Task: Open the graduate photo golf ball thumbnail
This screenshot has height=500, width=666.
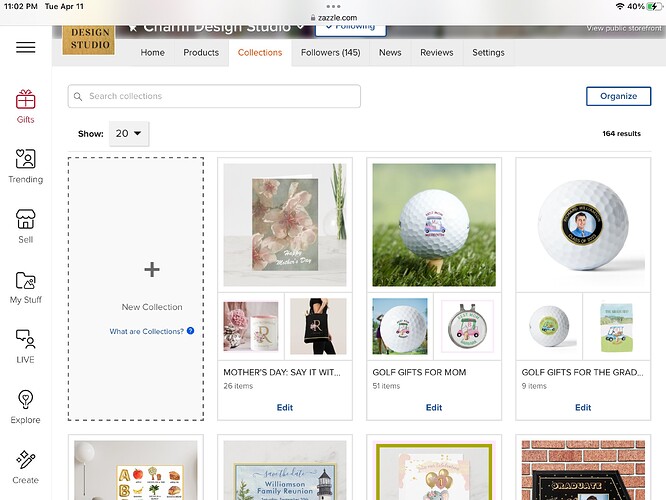Action: (x=583, y=225)
